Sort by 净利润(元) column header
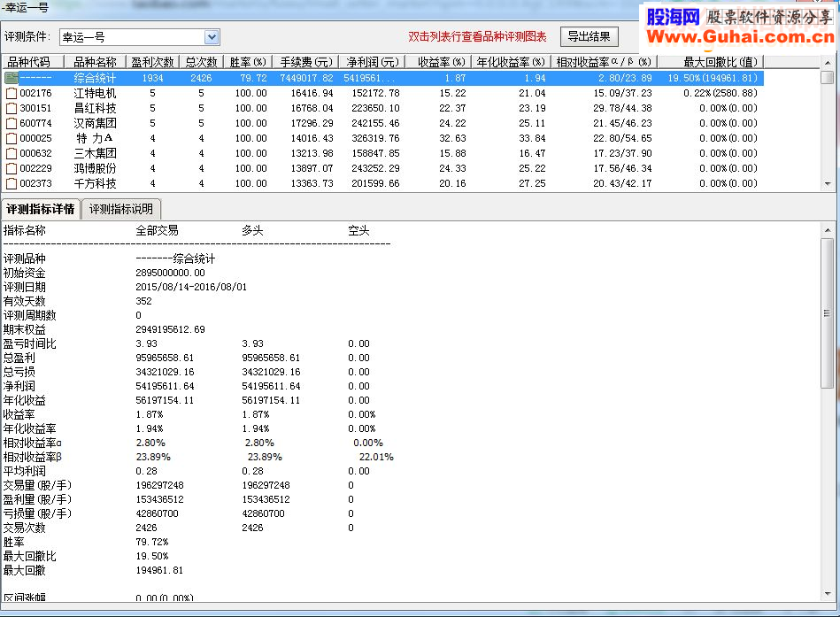This screenshot has width=840, height=617. [373, 62]
